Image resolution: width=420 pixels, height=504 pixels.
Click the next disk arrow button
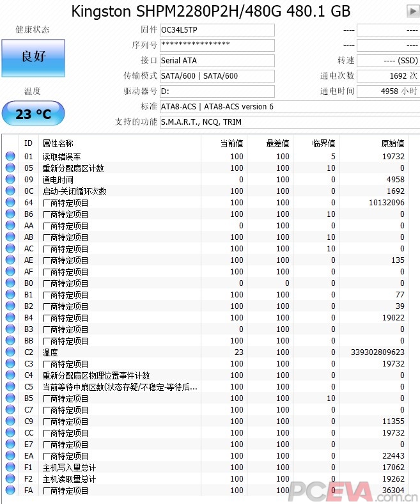412,12
